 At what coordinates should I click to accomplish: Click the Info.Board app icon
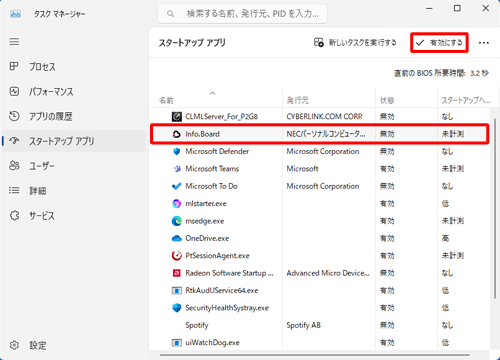tap(176, 134)
